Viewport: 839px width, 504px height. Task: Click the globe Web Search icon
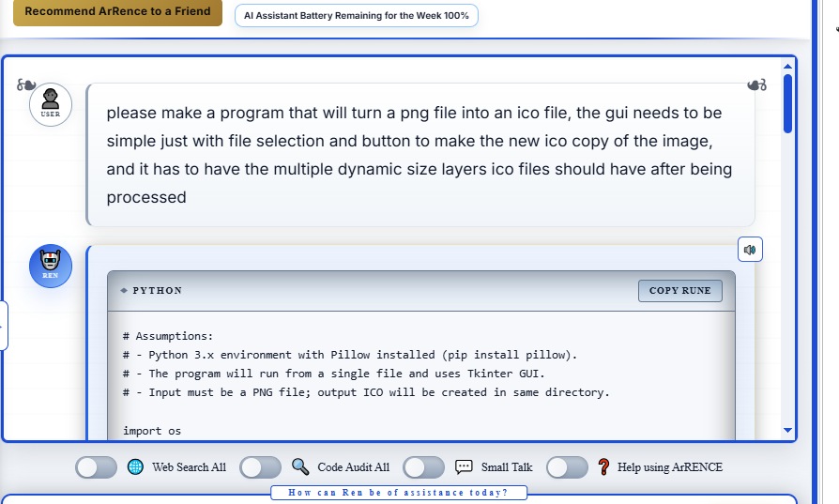(135, 467)
